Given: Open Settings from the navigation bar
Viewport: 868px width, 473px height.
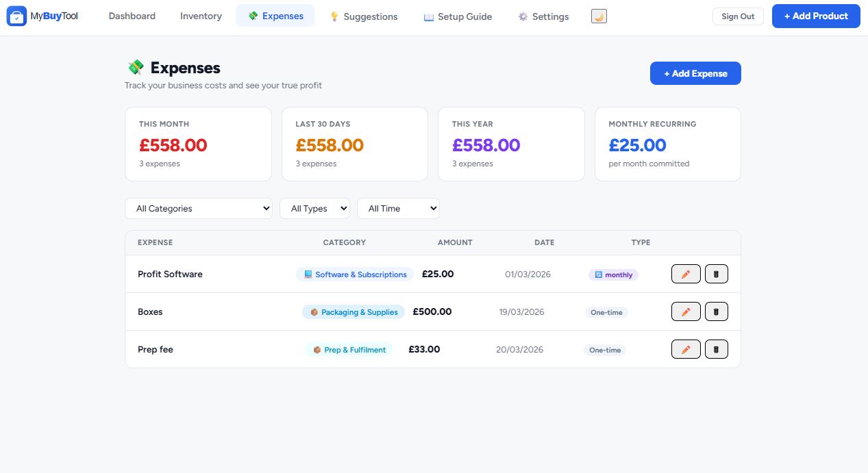Looking at the screenshot, I should [543, 16].
